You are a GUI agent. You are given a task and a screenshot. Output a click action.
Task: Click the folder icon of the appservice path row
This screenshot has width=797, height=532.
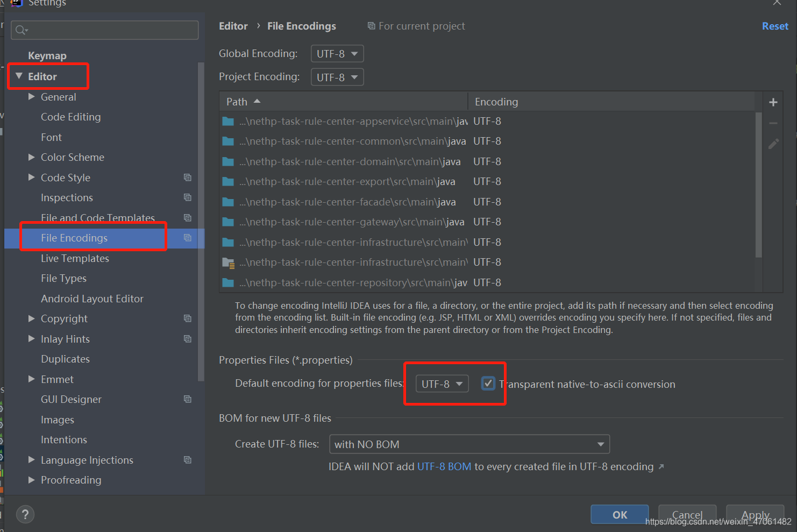(x=228, y=121)
